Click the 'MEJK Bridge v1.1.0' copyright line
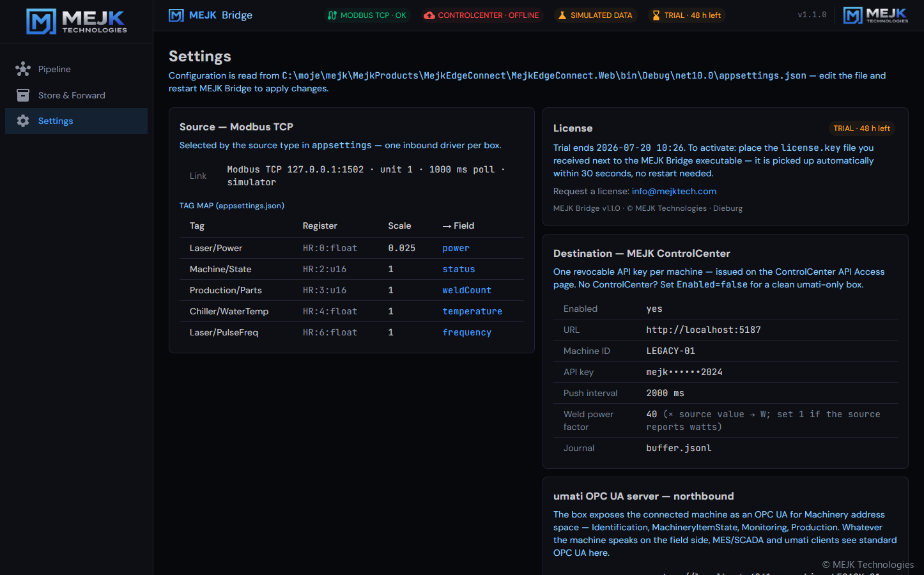 tap(648, 208)
